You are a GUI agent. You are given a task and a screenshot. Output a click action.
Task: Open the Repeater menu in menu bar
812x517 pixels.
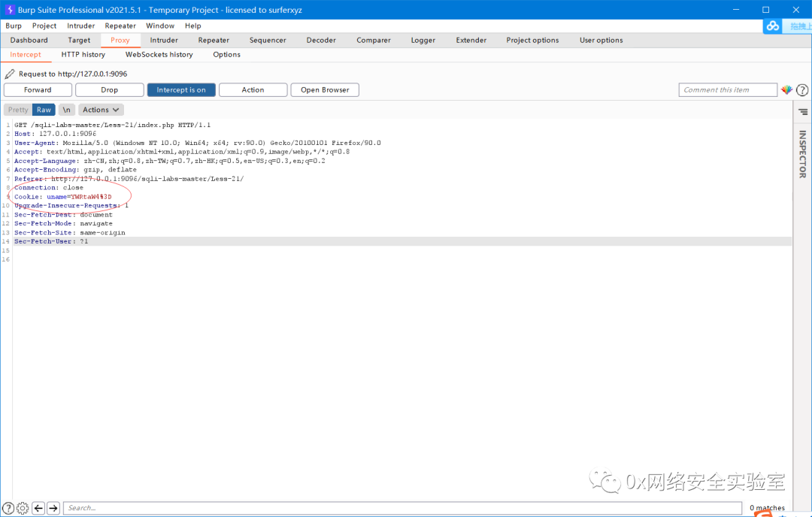tap(120, 26)
